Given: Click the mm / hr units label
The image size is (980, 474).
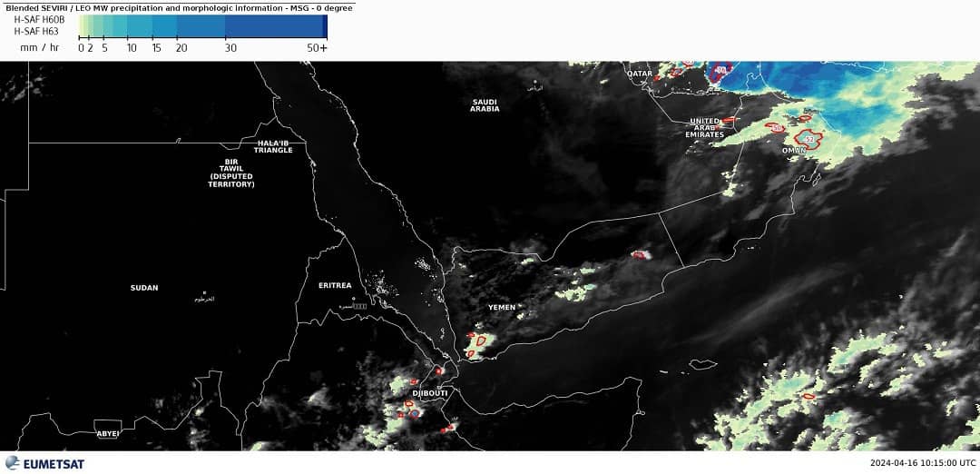Looking at the screenshot, I should pos(39,47).
